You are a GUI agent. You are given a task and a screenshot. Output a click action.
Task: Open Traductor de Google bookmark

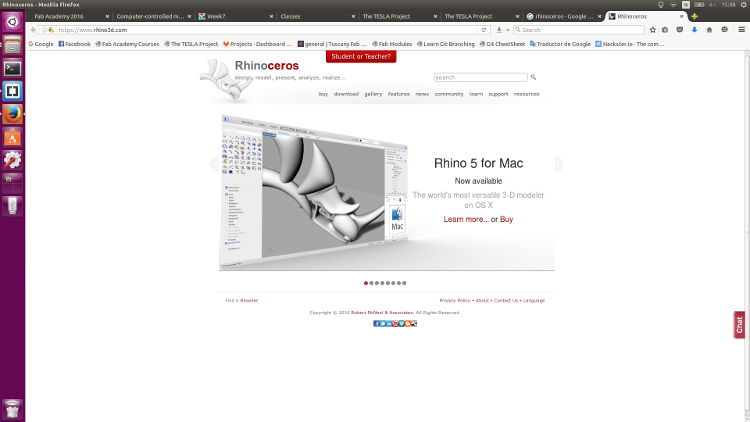(560, 44)
